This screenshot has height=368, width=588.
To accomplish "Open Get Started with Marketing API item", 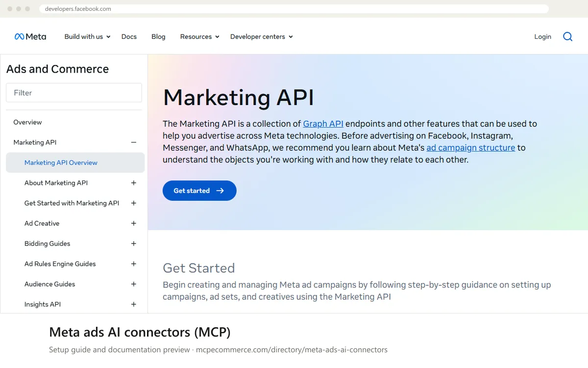I will point(72,203).
